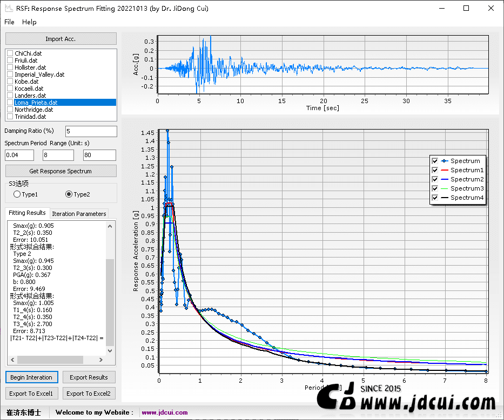Screen dimensions: 504x420
Task: Click the Export Results button
Action: [x=89, y=377]
